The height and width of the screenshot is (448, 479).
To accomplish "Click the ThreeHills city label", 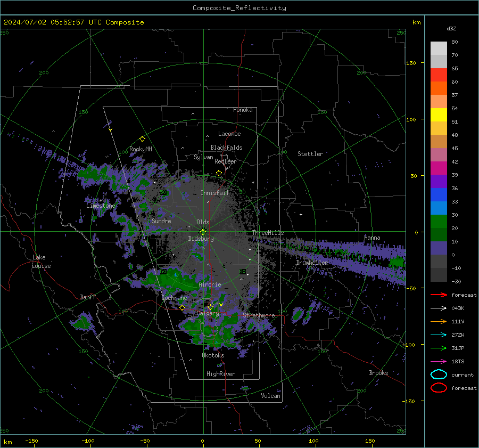I will (268, 233).
